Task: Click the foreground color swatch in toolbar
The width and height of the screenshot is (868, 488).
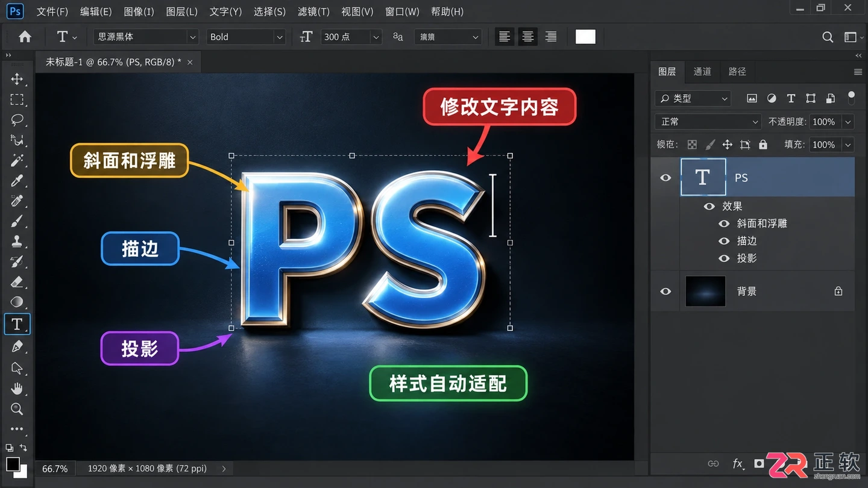Action: [x=13, y=464]
